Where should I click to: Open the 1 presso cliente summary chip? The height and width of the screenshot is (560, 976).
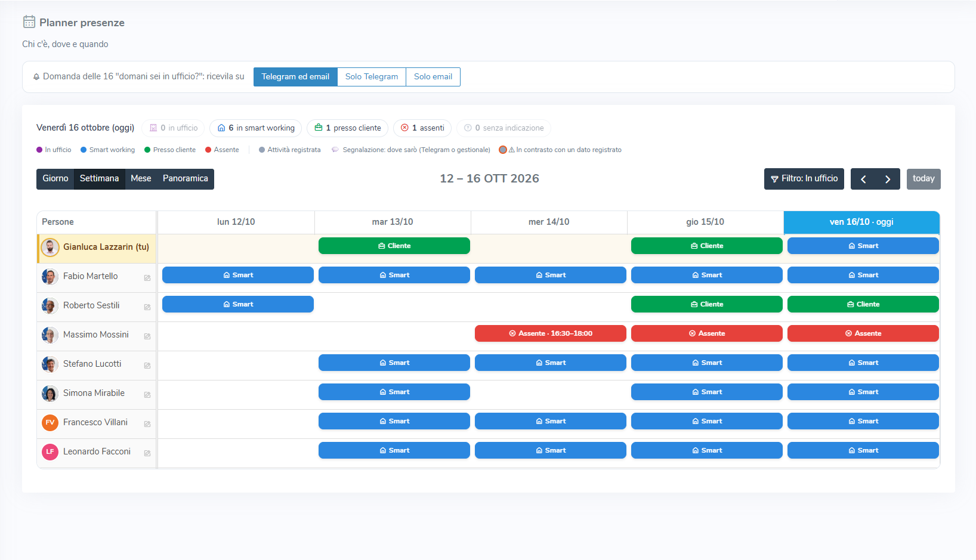pyautogui.click(x=347, y=128)
